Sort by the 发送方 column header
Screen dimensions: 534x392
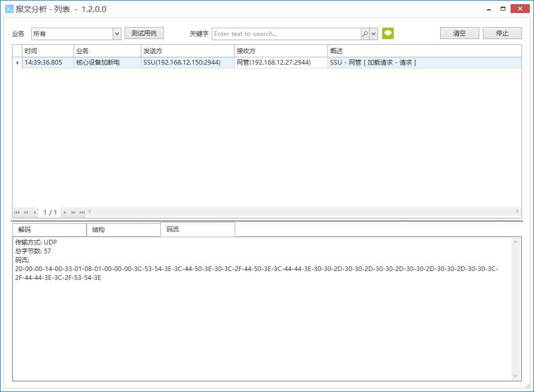pyautogui.click(x=188, y=51)
